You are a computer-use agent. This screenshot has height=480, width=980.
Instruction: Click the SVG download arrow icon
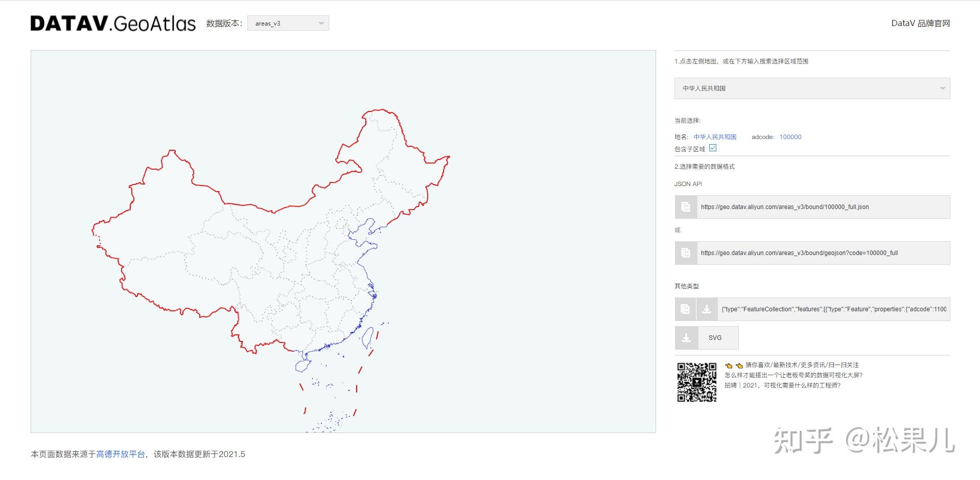pyautogui.click(x=686, y=337)
